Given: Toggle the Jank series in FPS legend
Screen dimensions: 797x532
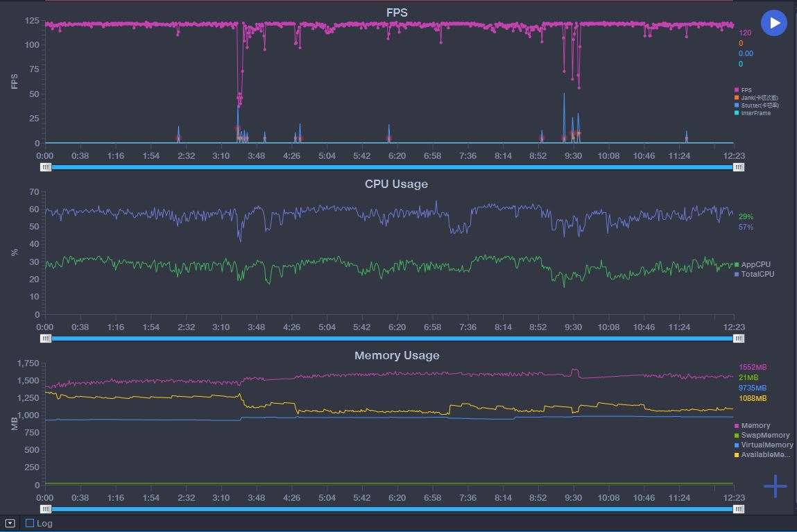Looking at the screenshot, I should point(737,98).
